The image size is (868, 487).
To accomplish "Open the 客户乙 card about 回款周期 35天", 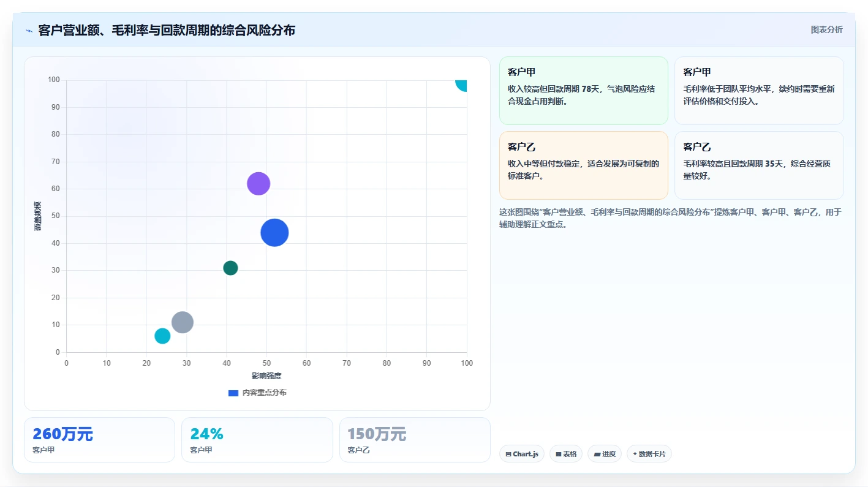I will [x=759, y=165].
